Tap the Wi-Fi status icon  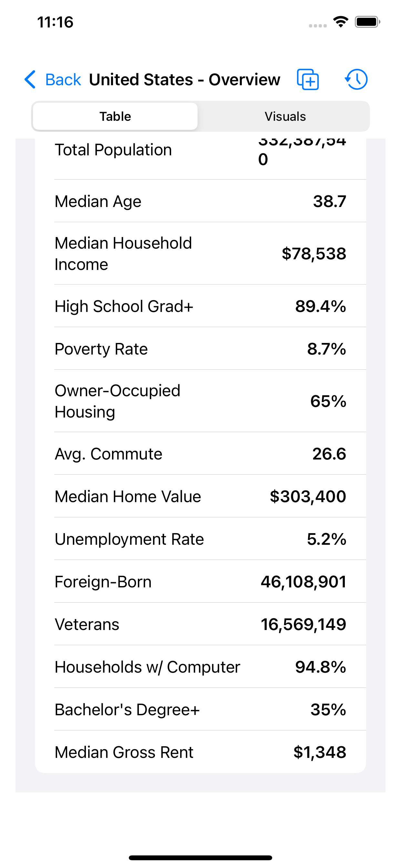coord(341,22)
